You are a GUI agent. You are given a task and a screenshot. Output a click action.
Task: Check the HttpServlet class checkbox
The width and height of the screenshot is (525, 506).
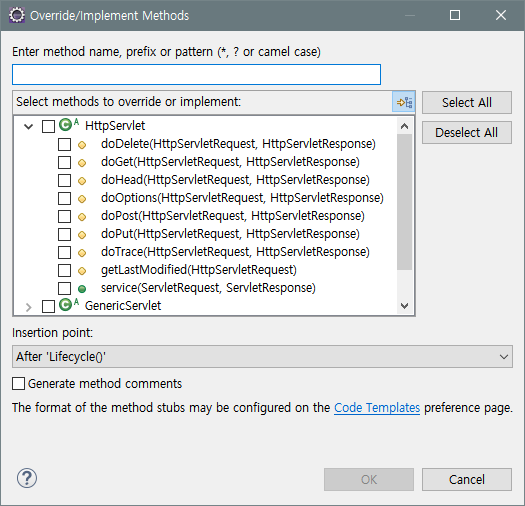49,127
